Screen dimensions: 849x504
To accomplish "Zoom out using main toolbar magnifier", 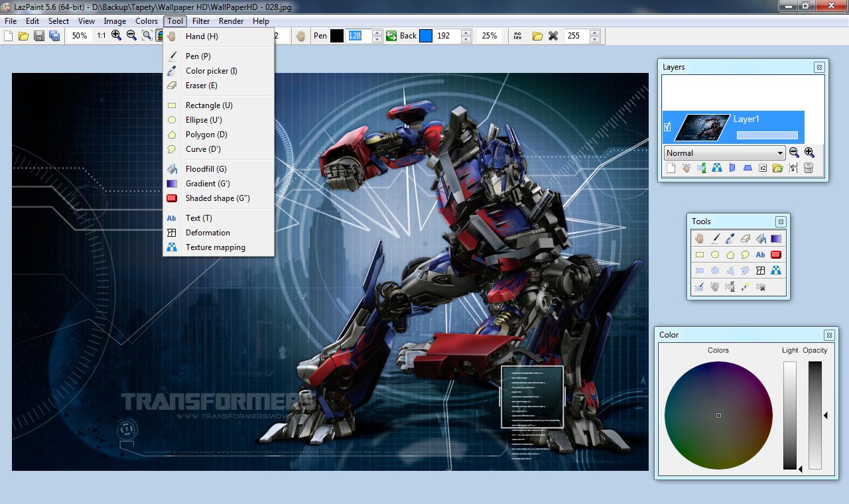I will tap(131, 36).
